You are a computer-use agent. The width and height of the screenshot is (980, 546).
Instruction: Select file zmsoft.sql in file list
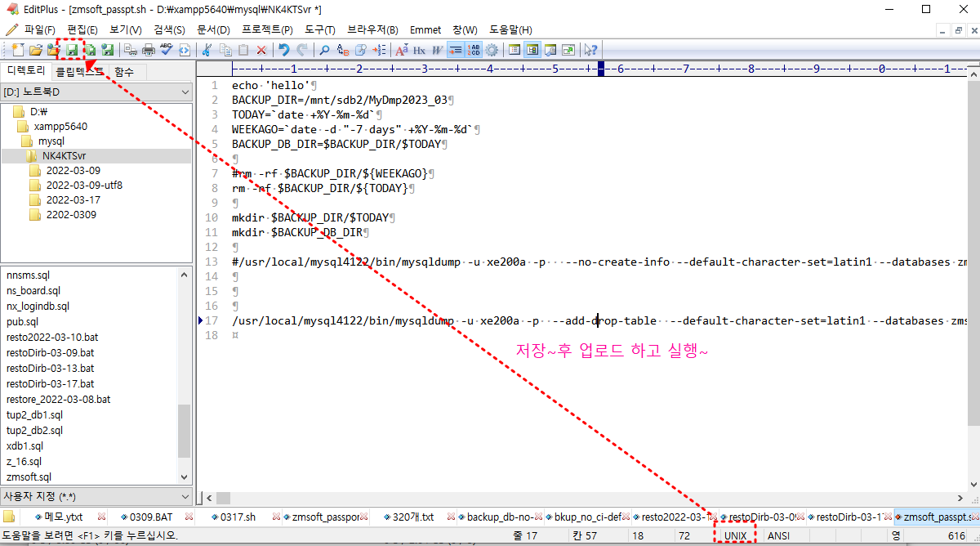(x=29, y=477)
